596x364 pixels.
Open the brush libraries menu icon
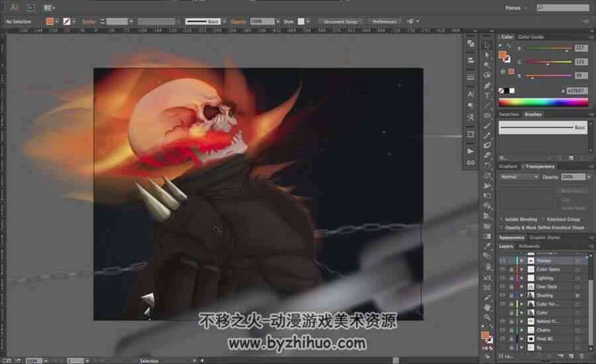pyautogui.click(x=503, y=158)
